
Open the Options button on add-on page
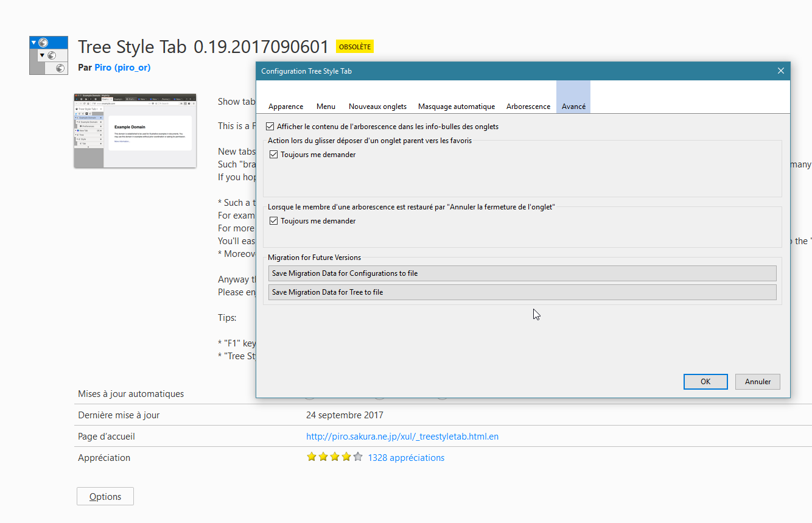(x=105, y=497)
